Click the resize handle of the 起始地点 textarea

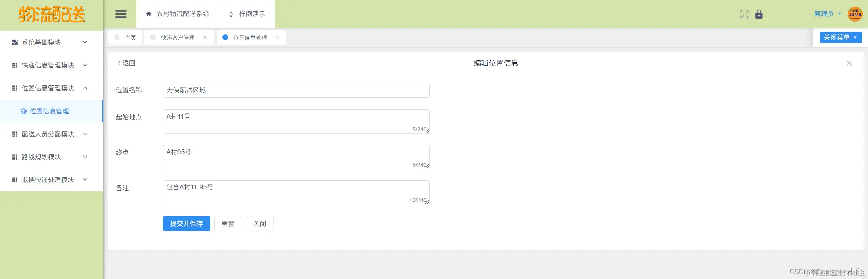coord(428,131)
